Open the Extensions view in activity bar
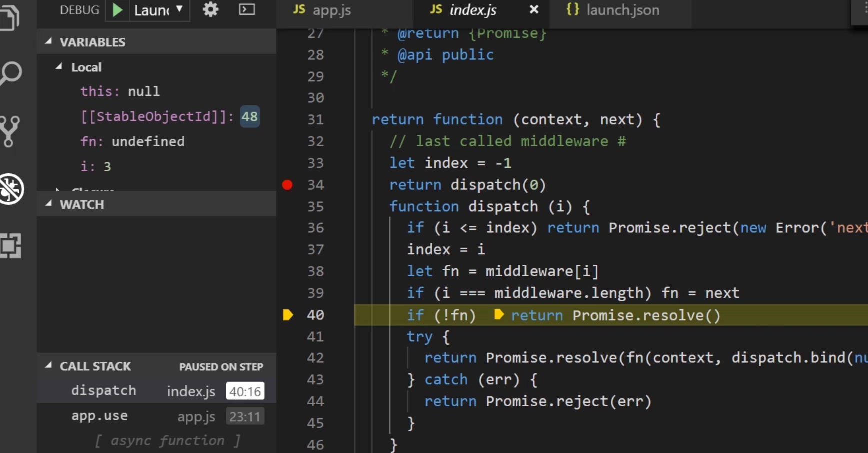The image size is (868, 453). tap(10, 245)
